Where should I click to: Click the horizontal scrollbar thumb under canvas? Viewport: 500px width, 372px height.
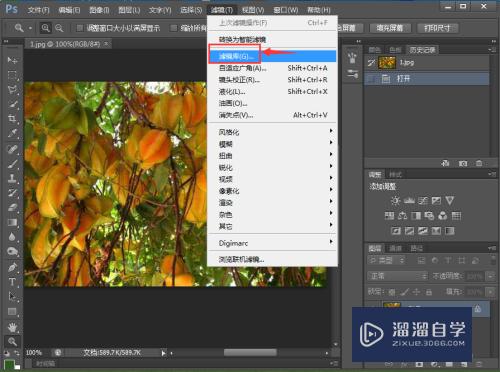[250, 352]
